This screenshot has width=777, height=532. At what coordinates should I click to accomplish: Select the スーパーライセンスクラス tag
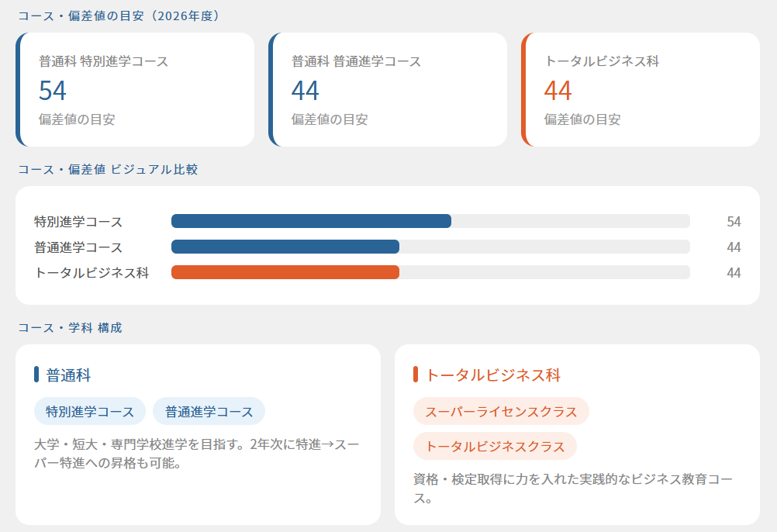(501, 411)
